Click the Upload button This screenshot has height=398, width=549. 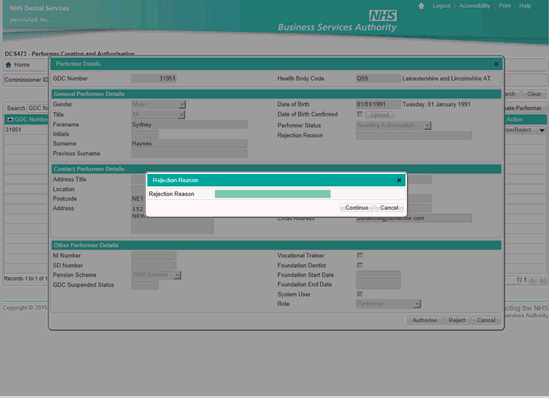coord(380,115)
